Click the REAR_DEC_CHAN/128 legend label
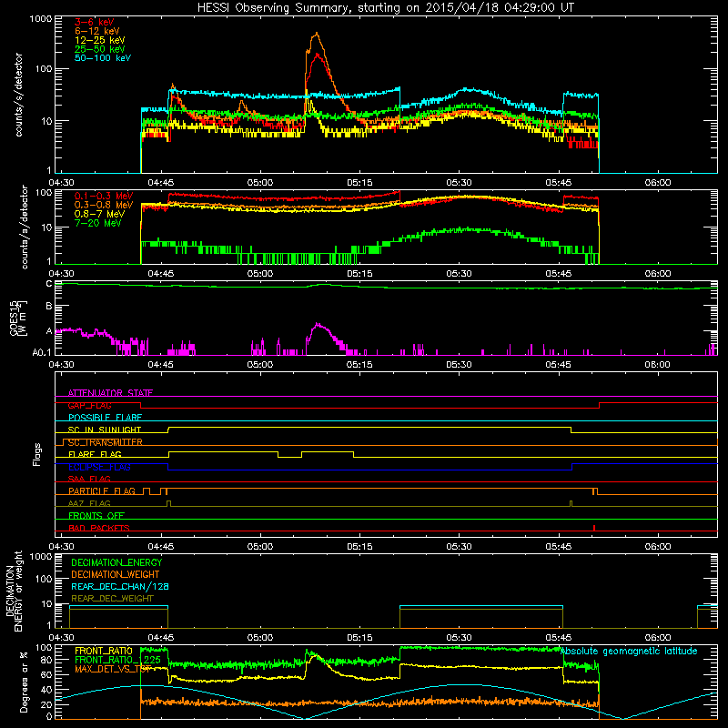The image size is (728, 728). point(120,586)
